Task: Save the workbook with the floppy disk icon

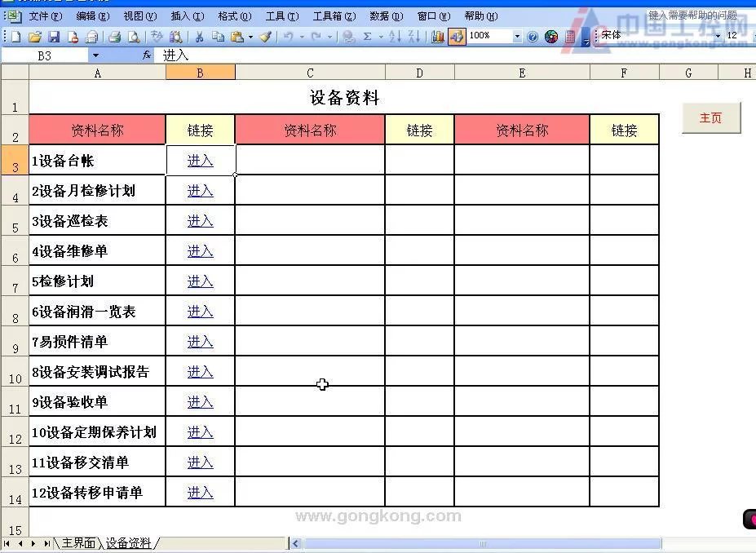Action: (54, 36)
